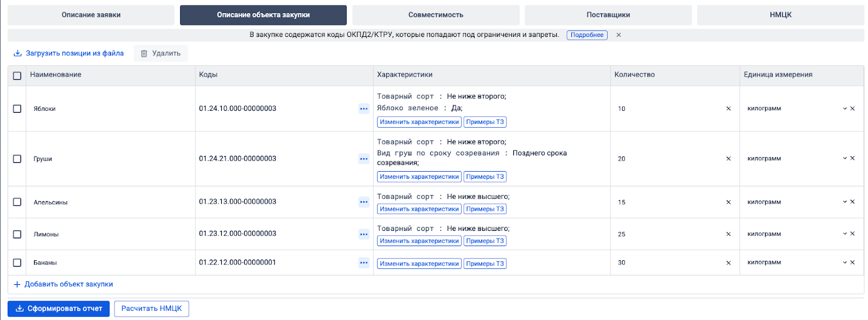Open the Совместимость tab

436,15
